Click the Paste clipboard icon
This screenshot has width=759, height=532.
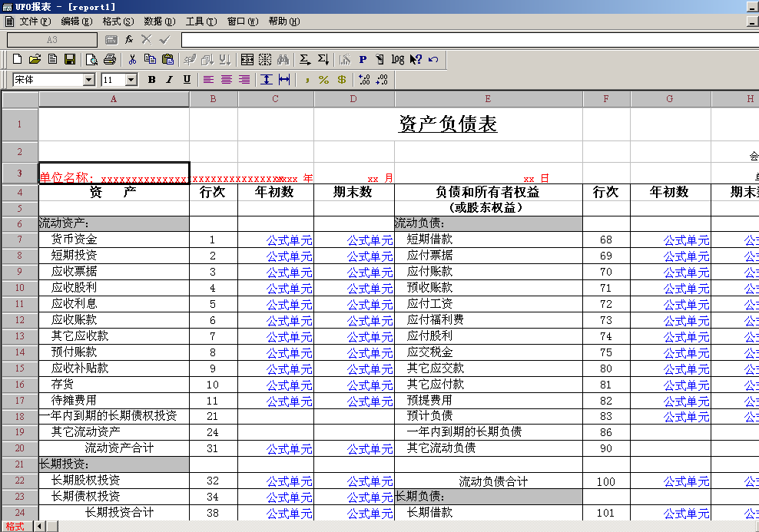[168, 59]
